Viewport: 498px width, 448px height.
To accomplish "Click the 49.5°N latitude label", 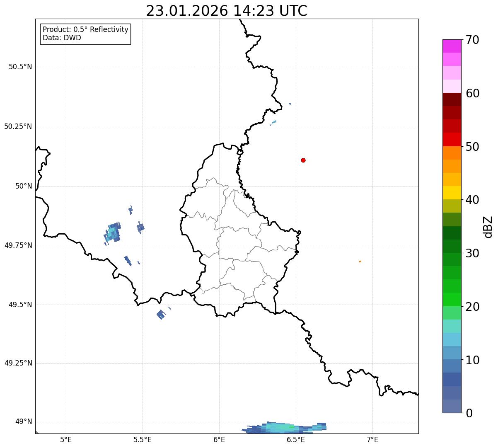I will pyautogui.click(x=20, y=305).
